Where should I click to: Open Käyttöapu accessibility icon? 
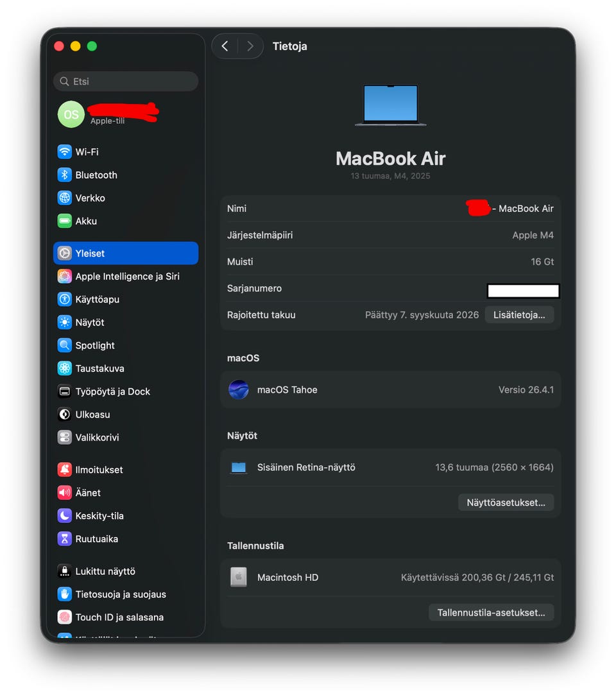64,299
